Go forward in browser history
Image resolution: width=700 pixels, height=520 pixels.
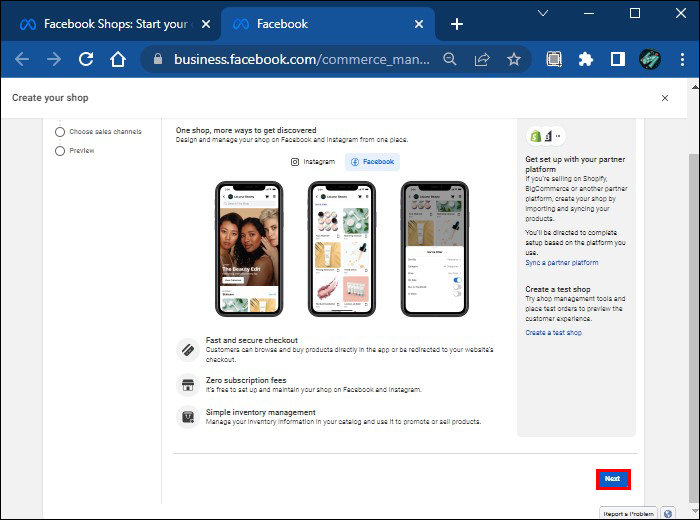[x=54, y=59]
